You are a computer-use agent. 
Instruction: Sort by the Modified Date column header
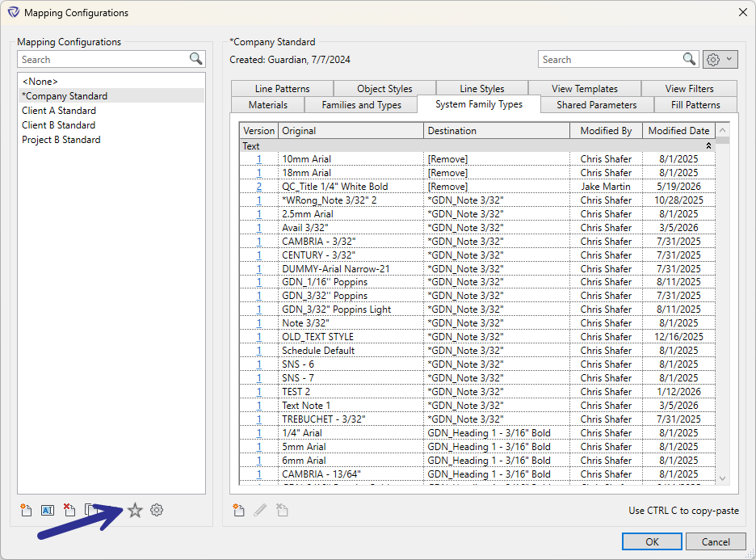(x=678, y=131)
